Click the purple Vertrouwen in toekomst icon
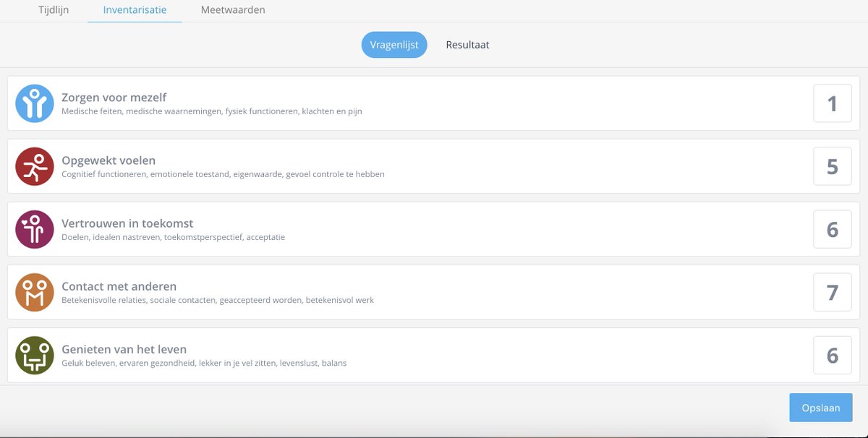This screenshot has width=868, height=438. pyautogui.click(x=35, y=229)
